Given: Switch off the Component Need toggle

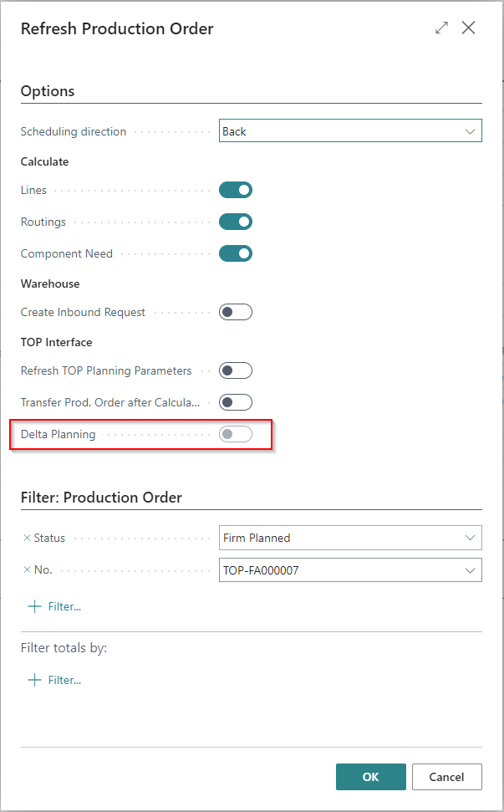Looking at the screenshot, I should pyautogui.click(x=236, y=253).
